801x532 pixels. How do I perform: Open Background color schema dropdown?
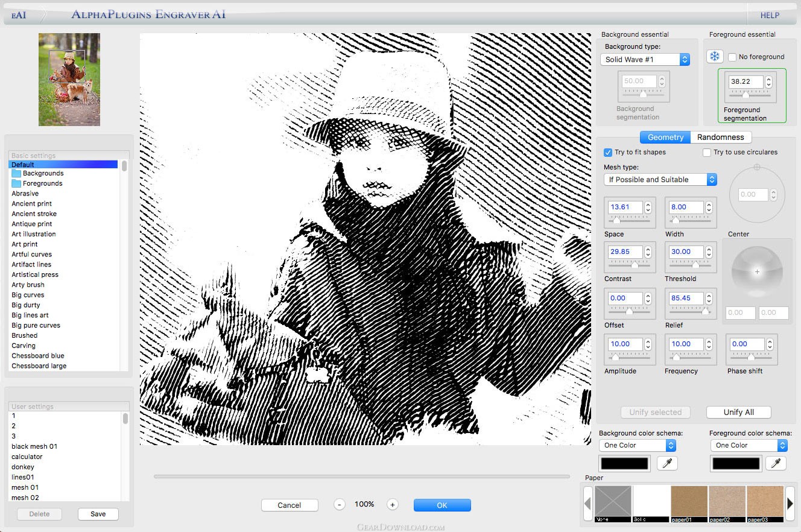[x=638, y=445]
